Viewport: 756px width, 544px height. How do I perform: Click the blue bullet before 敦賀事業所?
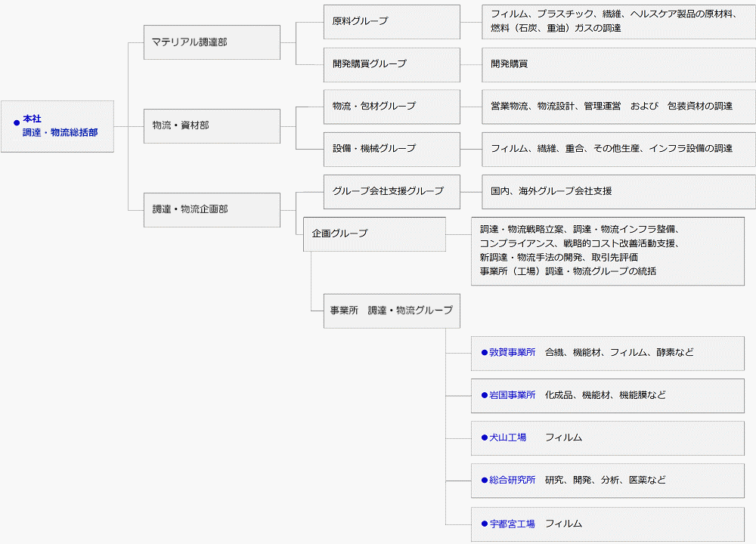485,353
